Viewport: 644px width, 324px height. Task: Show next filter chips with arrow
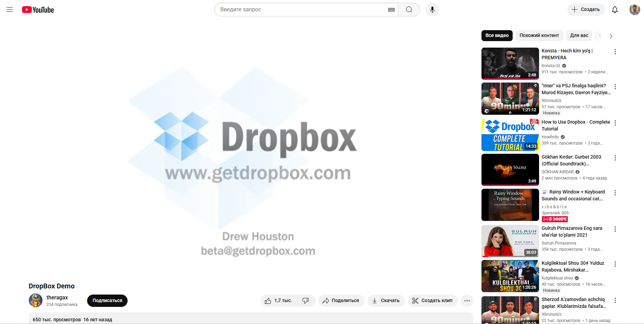(611, 36)
